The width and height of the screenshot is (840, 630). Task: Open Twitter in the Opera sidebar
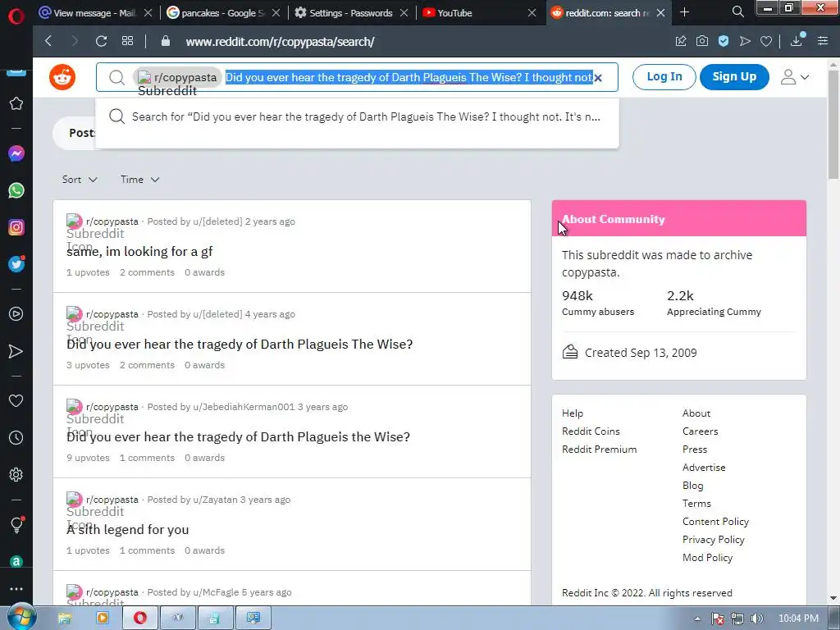[x=16, y=264]
